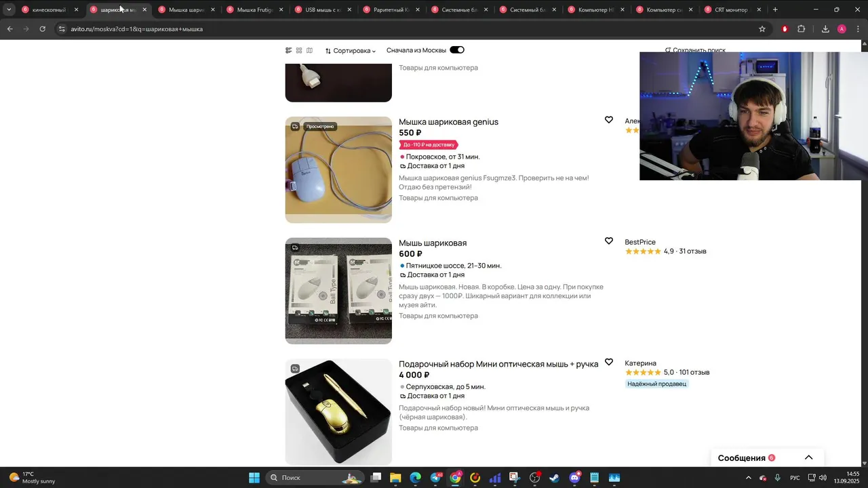Open BestPrice seller profile
This screenshot has width=868, height=488.
[x=640, y=242]
